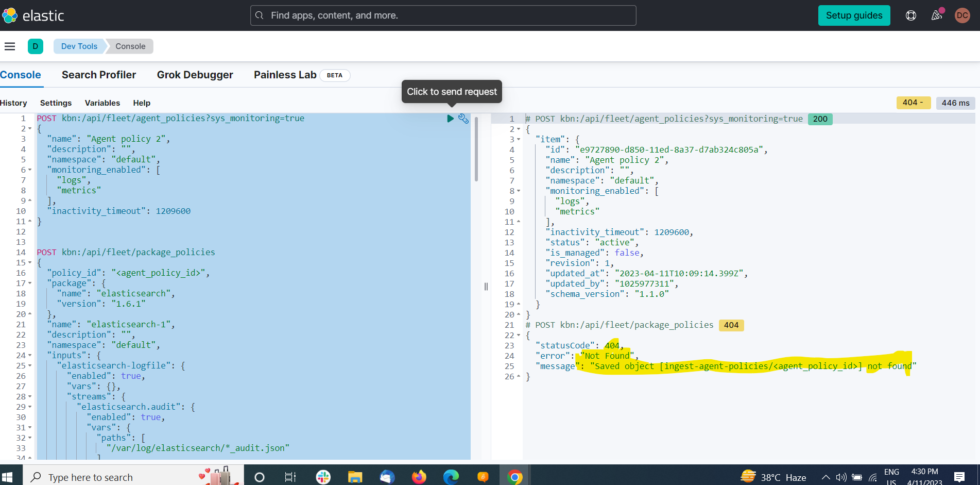This screenshot has height=485, width=980.
Task: Launch Firefox from the taskbar
Action: click(419, 477)
